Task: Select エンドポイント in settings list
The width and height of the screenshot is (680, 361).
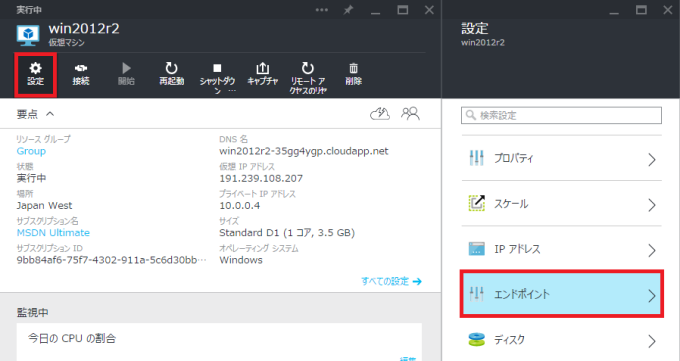Action: pos(562,294)
